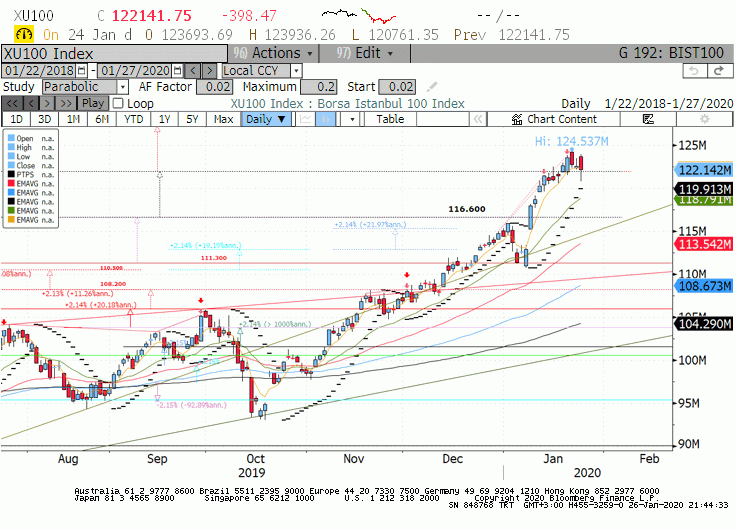Toggle the YTD range button
The height and width of the screenshot is (530, 736).
pyautogui.click(x=134, y=119)
